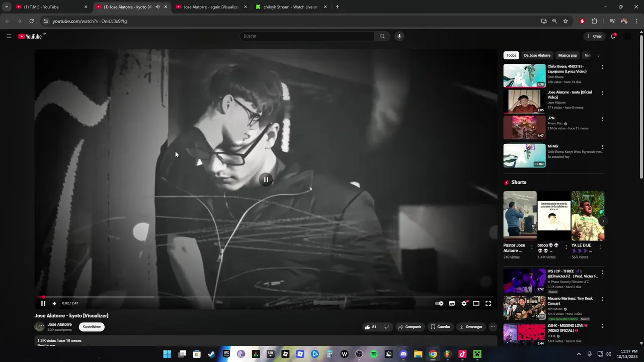
Task: Open the Jose Alatorre channel avatar
Action: 39,327
